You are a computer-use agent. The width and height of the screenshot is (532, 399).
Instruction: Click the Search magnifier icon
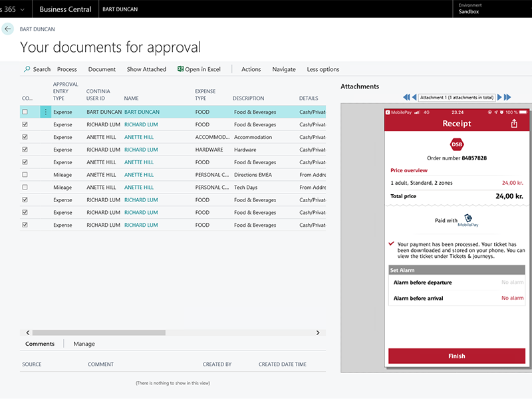[27, 69]
